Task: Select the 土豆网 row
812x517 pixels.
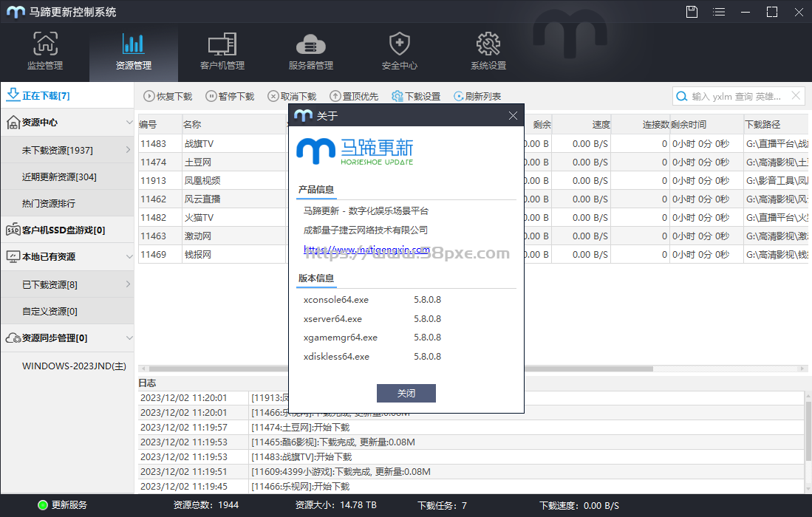Action: (x=212, y=162)
